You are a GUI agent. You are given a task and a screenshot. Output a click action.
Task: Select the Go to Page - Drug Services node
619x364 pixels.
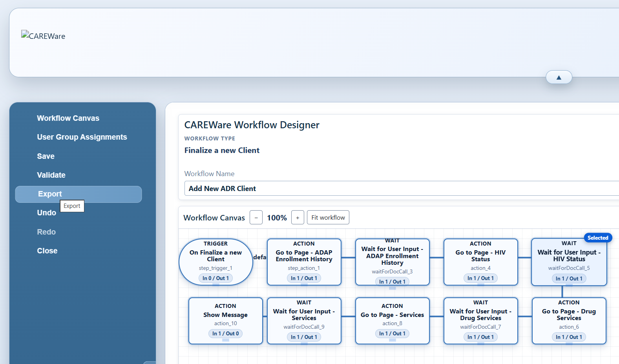569,320
